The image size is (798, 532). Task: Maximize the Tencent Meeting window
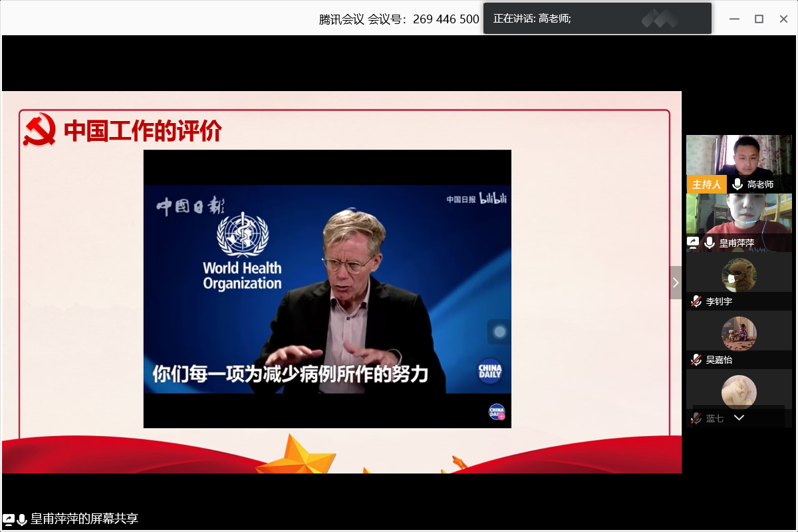point(759,19)
